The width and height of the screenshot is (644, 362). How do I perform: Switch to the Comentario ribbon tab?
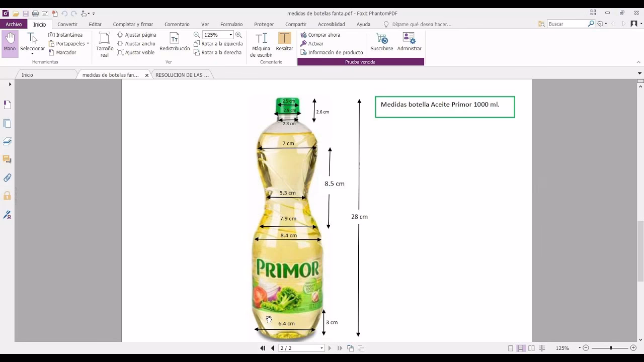pos(177,24)
